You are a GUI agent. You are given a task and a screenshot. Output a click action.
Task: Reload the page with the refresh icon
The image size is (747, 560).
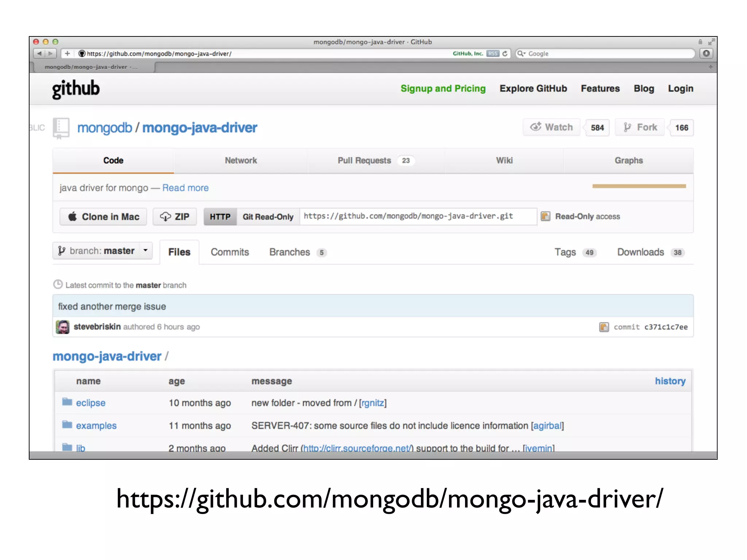505,54
